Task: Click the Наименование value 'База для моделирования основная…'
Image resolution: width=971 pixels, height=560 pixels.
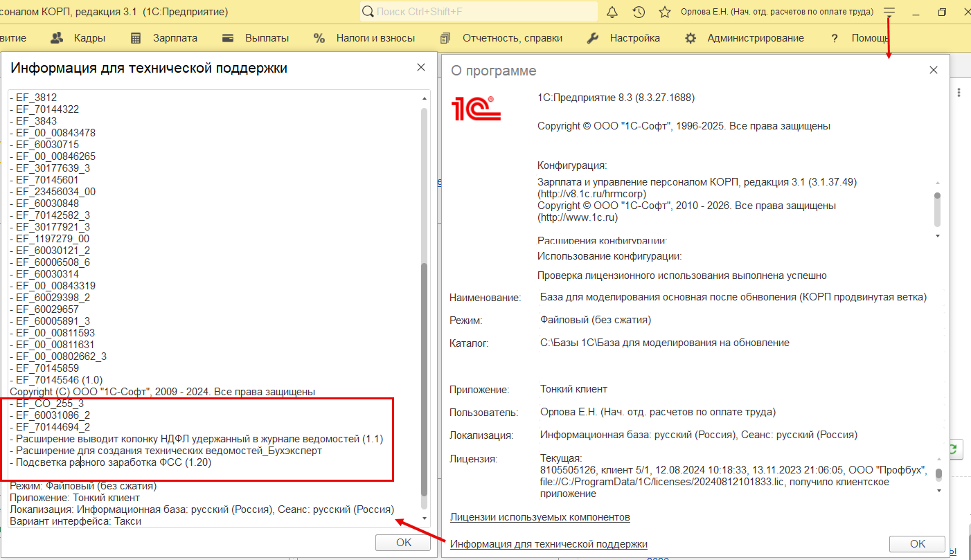Action: 733,298
